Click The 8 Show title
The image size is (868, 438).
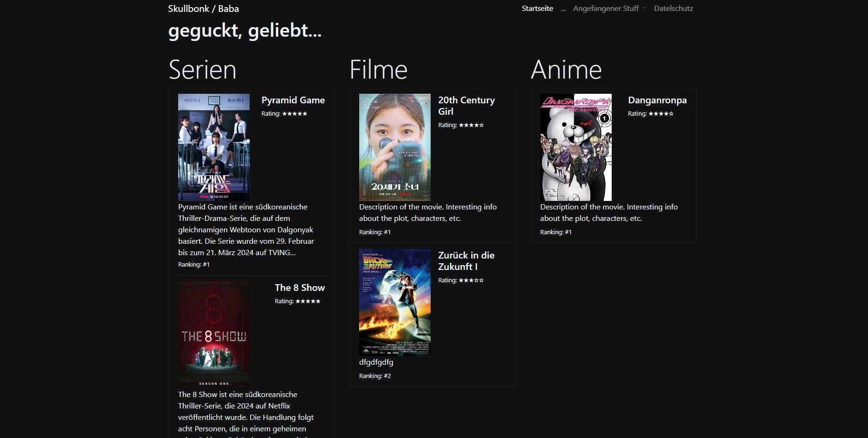300,288
